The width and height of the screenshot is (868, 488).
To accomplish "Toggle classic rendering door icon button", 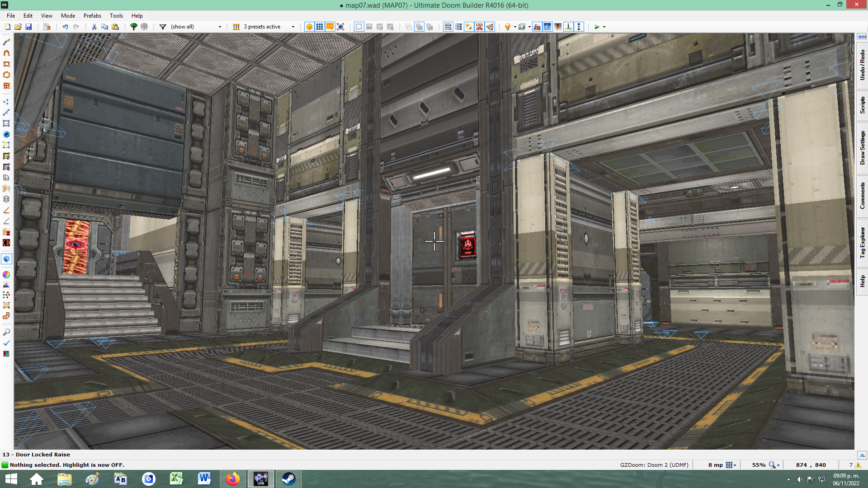I will pos(558,27).
